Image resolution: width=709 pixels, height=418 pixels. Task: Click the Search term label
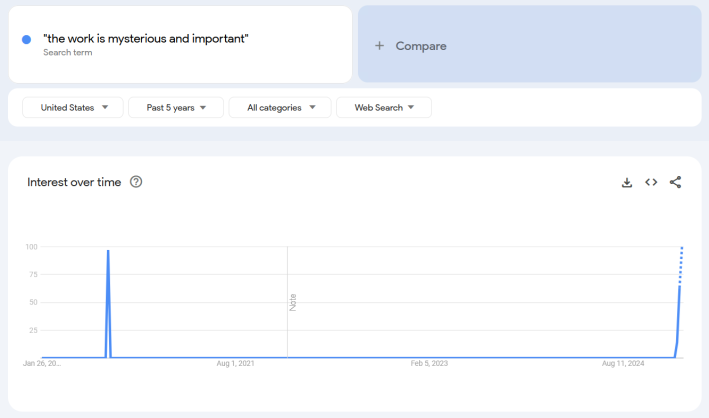(x=68, y=52)
